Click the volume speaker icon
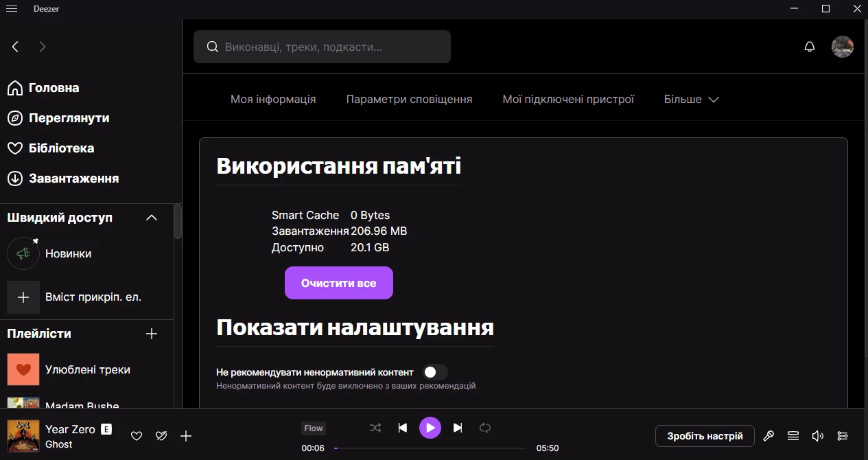 click(x=818, y=436)
